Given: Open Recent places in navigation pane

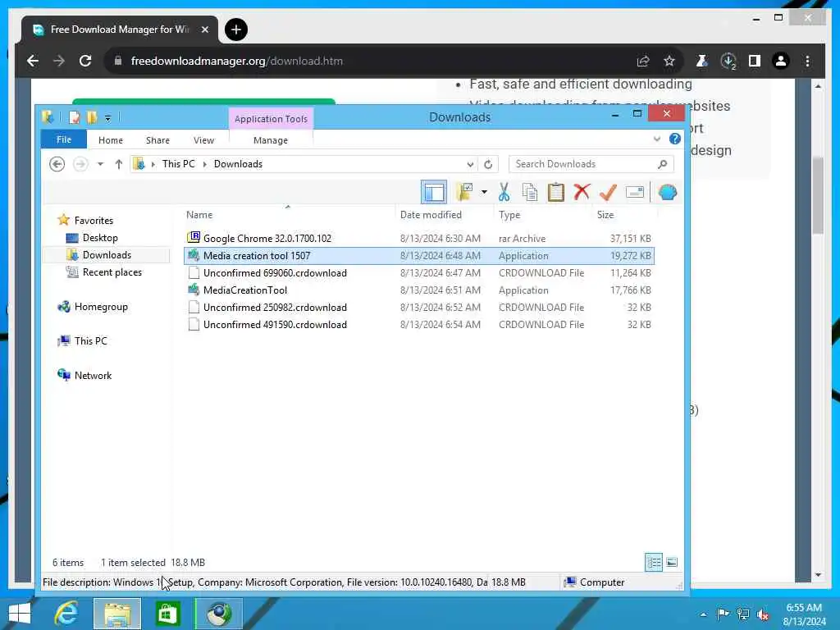Looking at the screenshot, I should 112,272.
